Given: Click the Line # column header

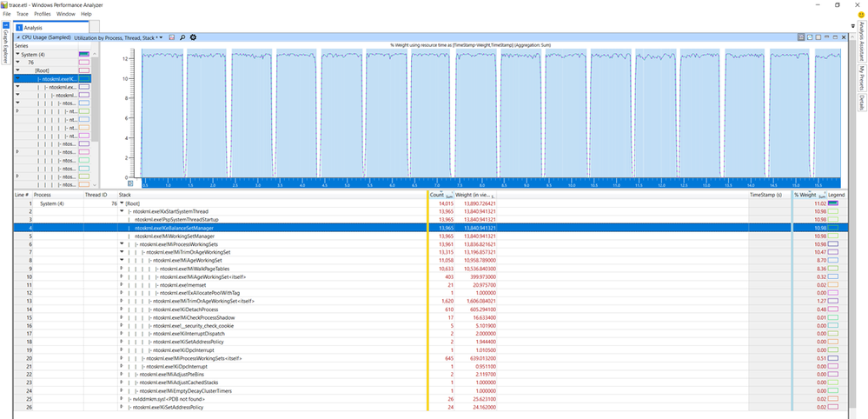Looking at the screenshot, I should [x=22, y=196].
